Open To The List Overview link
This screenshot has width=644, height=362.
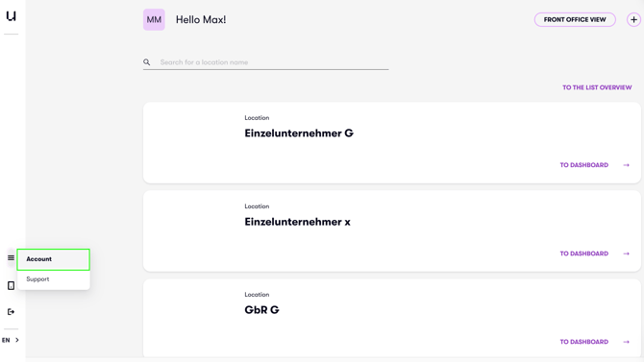click(597, 87)
